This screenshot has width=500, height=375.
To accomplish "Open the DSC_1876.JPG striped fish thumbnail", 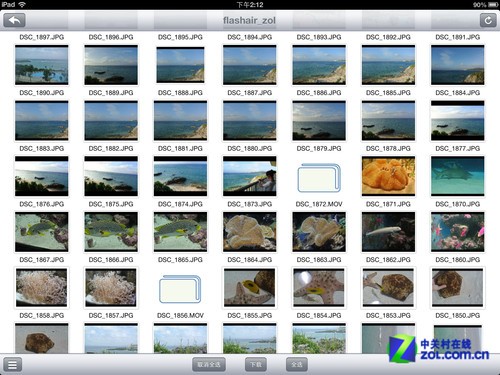I will [x=42, y=232].
